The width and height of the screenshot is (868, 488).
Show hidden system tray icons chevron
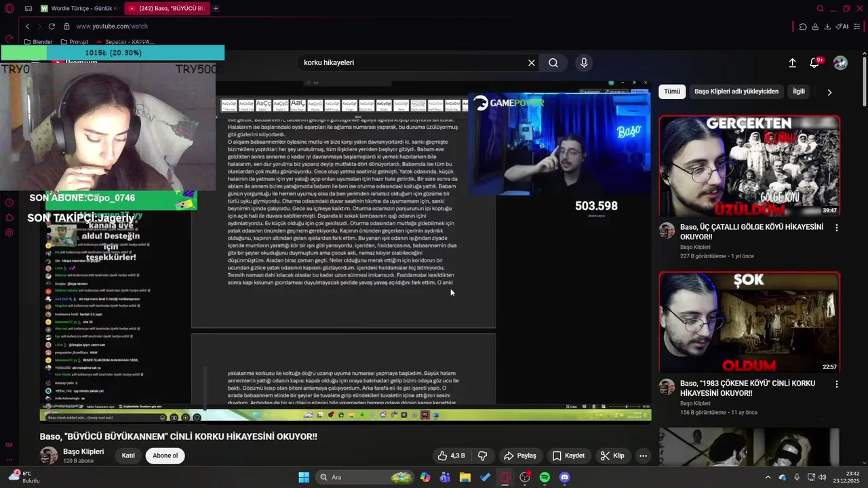[x=768, y=477]
